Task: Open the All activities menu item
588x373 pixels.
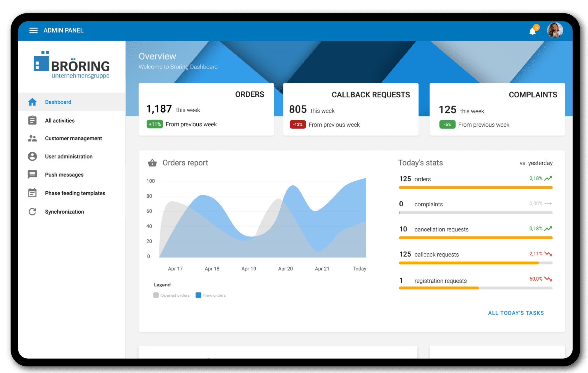Action: coord(60,121)
